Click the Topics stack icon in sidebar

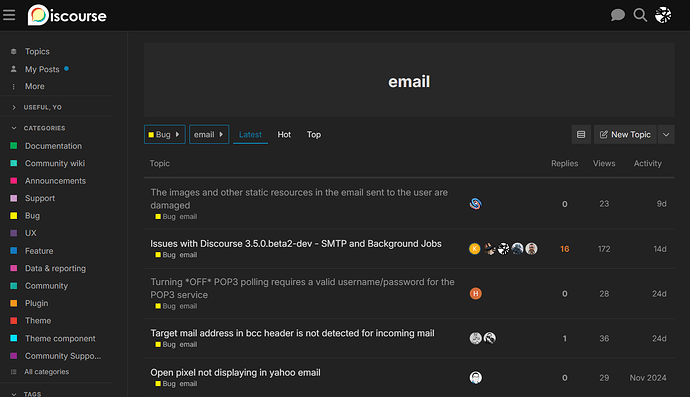pos(14,51)
